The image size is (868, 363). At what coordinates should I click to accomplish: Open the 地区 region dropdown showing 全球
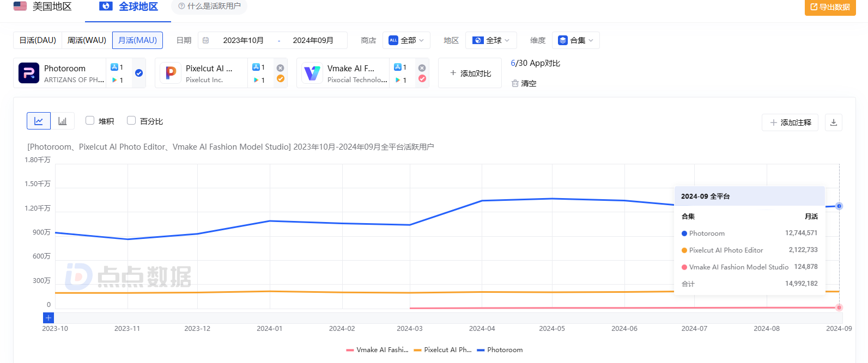pos(491,40)
